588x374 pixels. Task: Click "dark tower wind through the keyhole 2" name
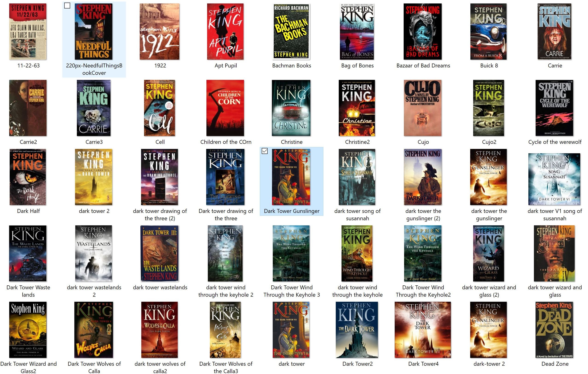226,291
